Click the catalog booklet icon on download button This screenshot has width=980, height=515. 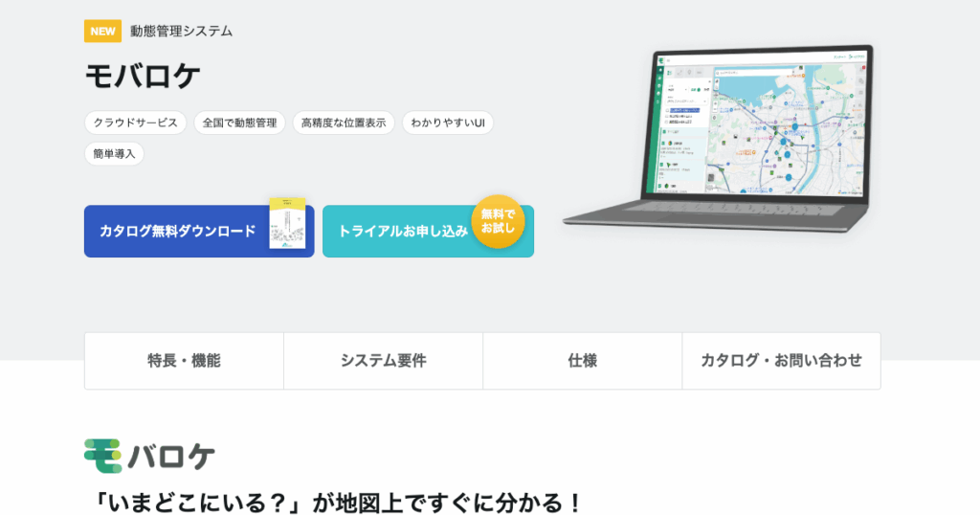coord(287,224)
